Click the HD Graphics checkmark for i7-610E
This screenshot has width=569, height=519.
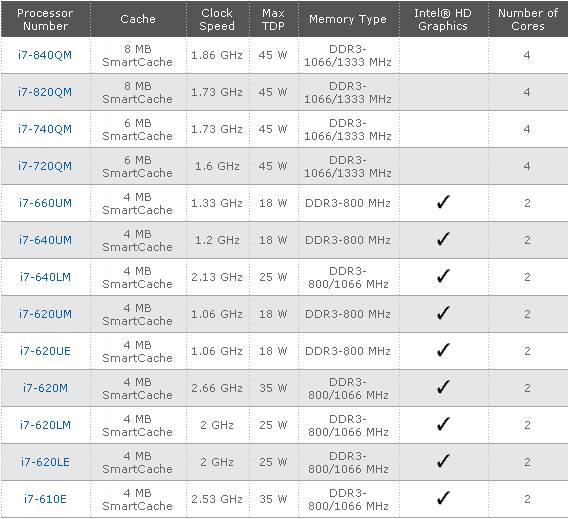[443, 498]
